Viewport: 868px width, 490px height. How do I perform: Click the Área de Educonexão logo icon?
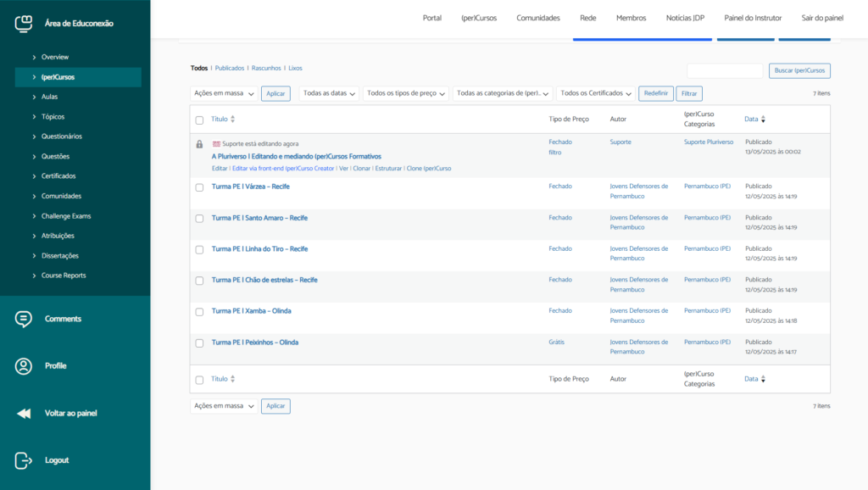(x=24, y=23)
